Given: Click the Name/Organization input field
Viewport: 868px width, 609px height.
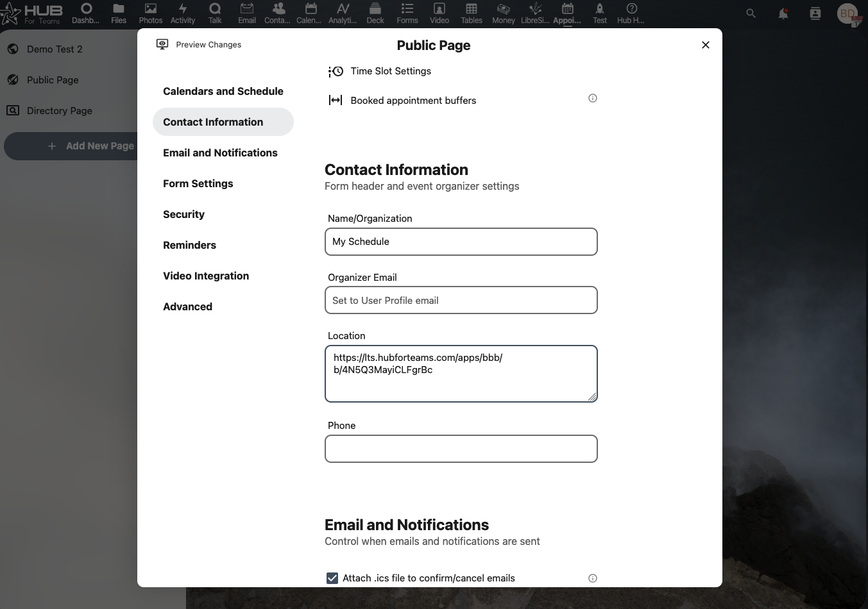Looking at the screenshot, I should [x=461, y=242].
